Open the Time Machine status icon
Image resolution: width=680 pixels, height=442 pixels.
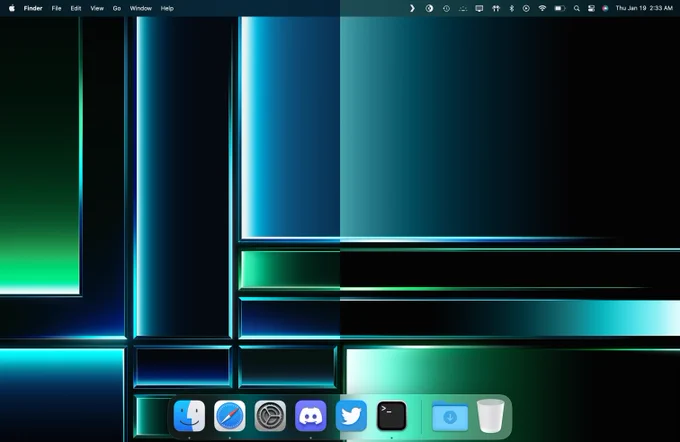446,8
